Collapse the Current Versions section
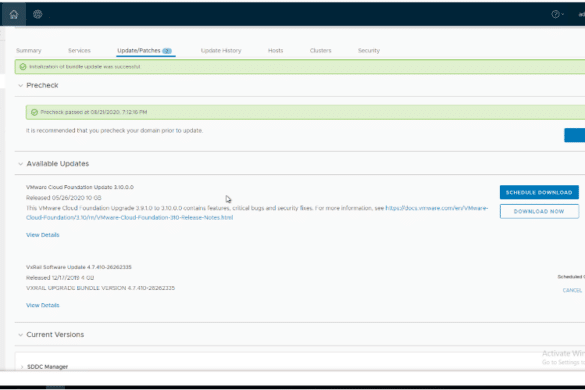This screenshot has height=390, width=585. tap(21, 335)
